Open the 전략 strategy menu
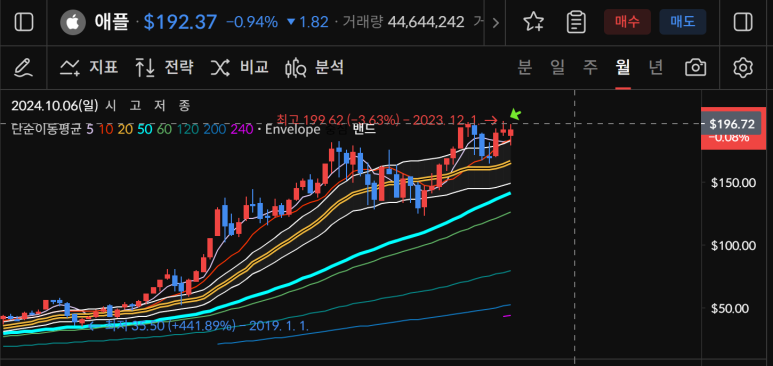 [165, 67]
